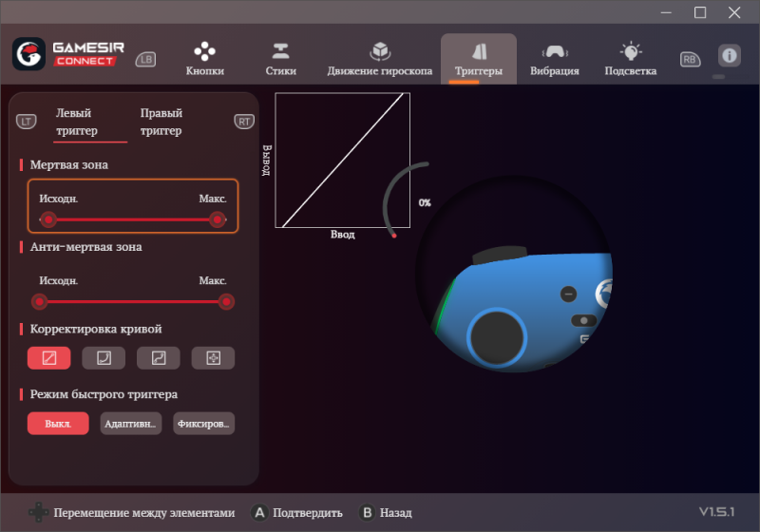The image size is (760, 532).
Task: Click anti-dead zone Макс. slider handle
Action: point(226,302)
